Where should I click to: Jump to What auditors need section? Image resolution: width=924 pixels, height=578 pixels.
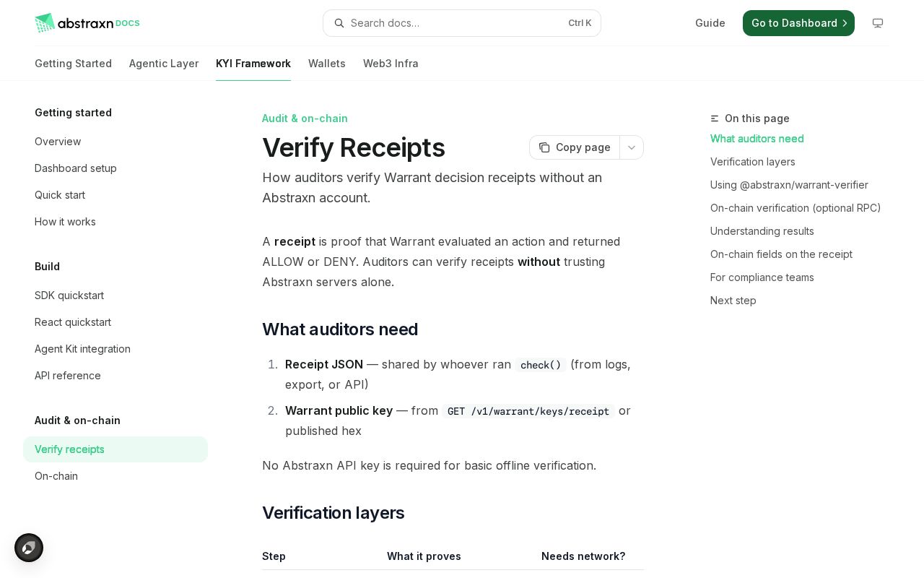click(757, 139)
